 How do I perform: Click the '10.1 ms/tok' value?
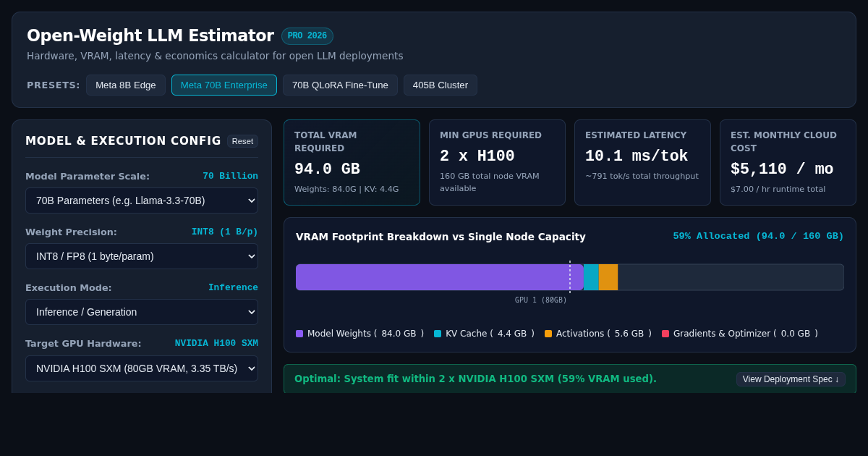coord(637,156)
